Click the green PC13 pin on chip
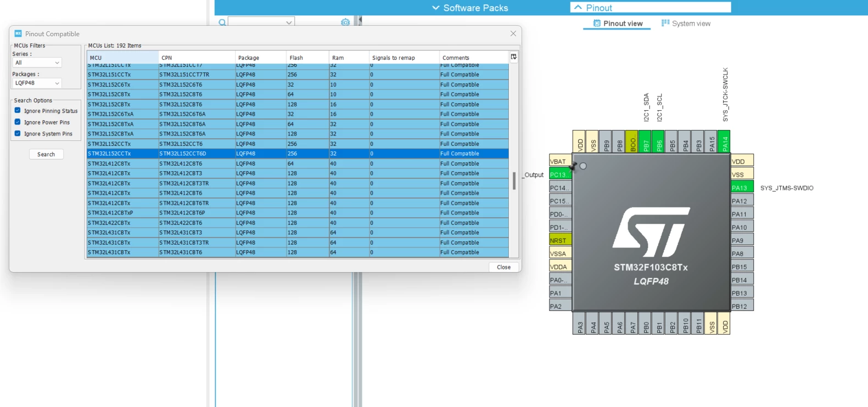The width and height of the screenshot is (868, 407). point(560,174)
